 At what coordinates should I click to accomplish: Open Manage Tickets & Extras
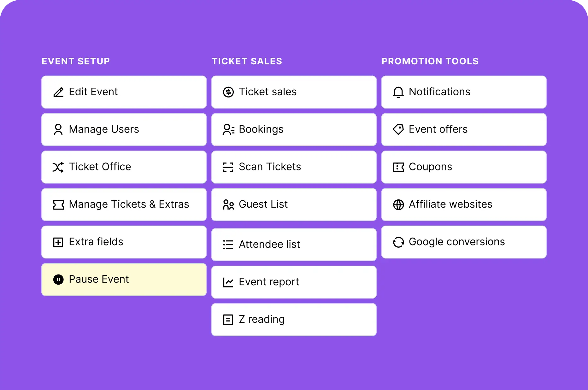point(124,204)
